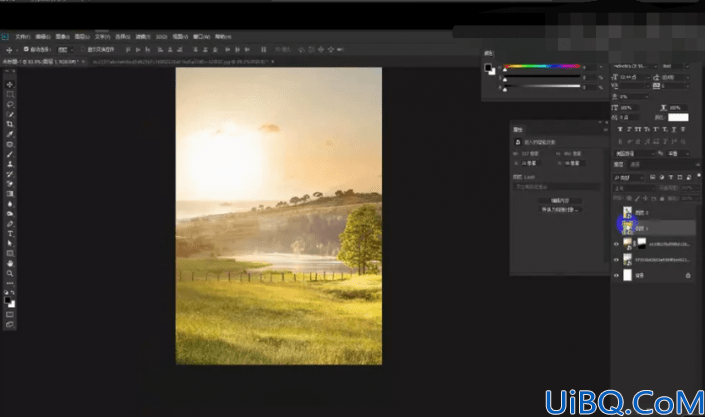Select the Zoom tool
Viewport: 705px width, 417px height.
tap(10, 273)
